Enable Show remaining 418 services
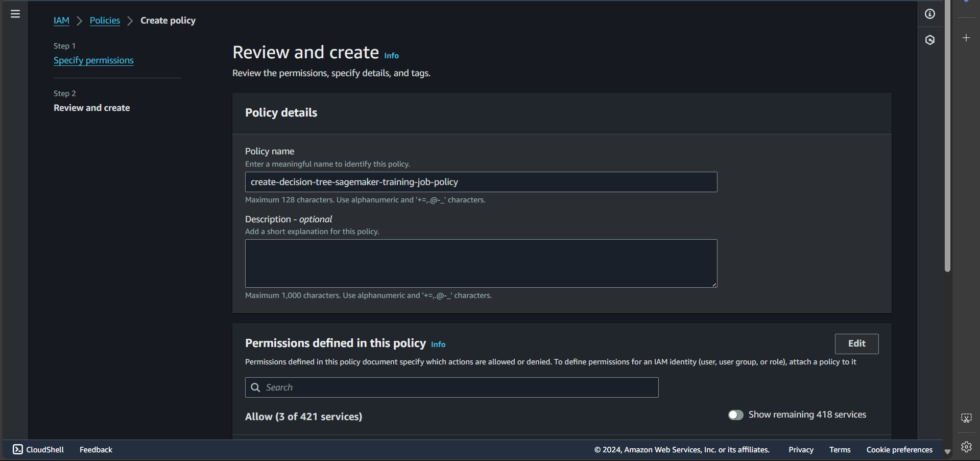Image resolution: width=980 pixels, height=461 pixels. tap(735, 415)
